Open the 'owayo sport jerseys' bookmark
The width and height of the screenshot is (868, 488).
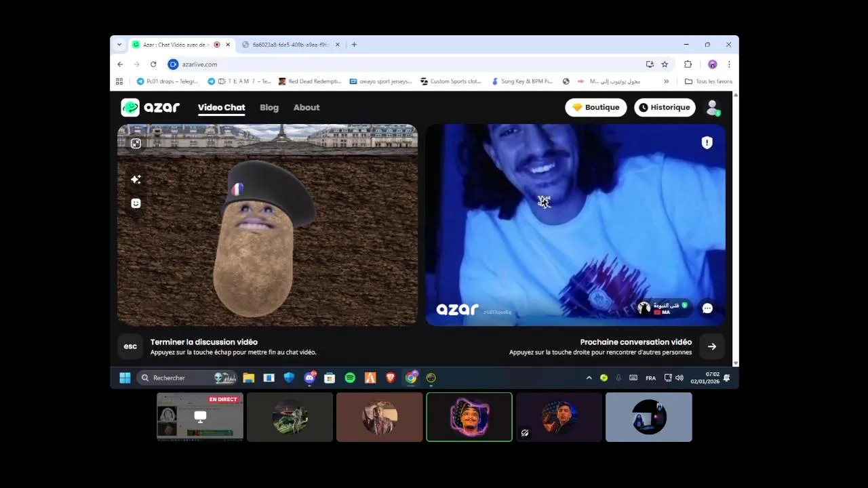381,81
